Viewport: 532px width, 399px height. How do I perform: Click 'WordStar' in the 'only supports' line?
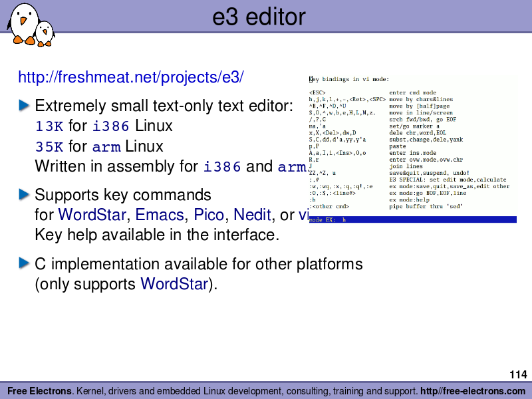point(174,284)
